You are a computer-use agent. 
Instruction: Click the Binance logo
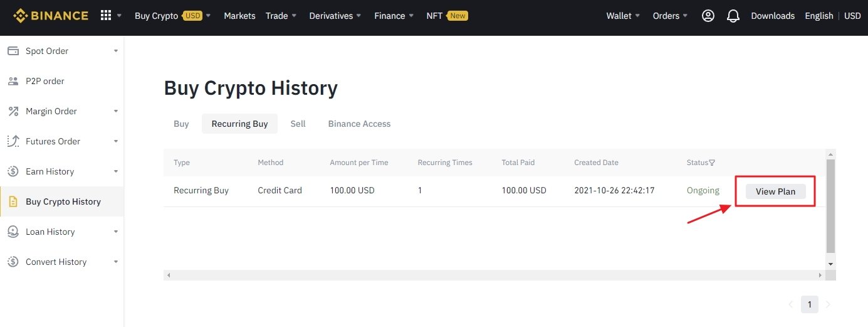pos(51,16)
